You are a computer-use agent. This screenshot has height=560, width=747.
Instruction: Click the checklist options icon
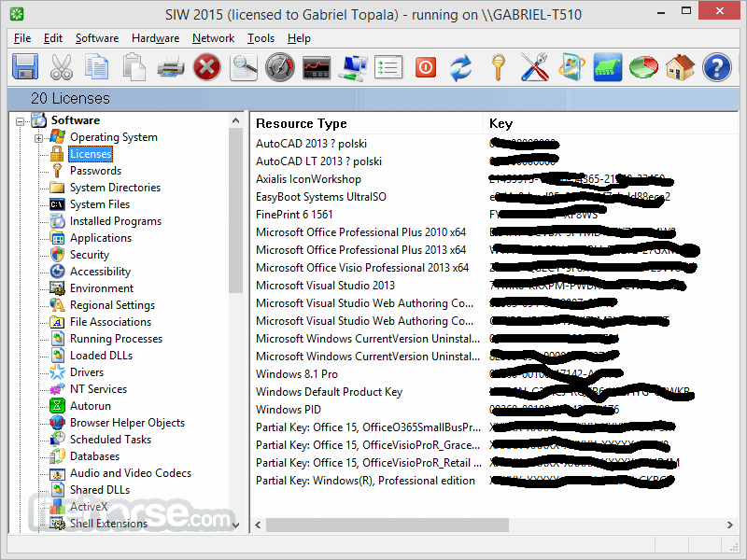(x=388, y=66)
